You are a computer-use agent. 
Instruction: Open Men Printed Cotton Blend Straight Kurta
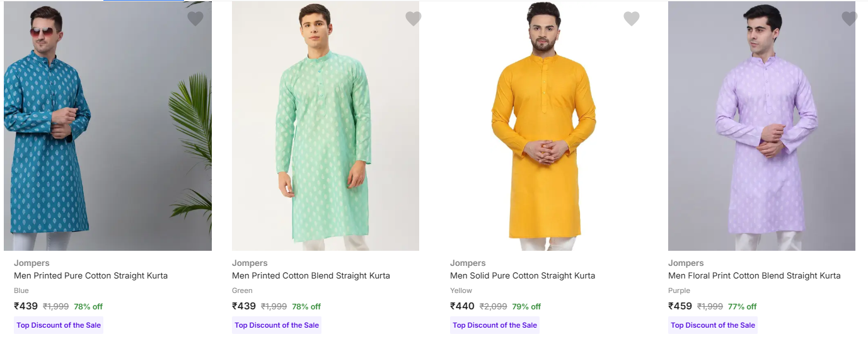(311, 275)
